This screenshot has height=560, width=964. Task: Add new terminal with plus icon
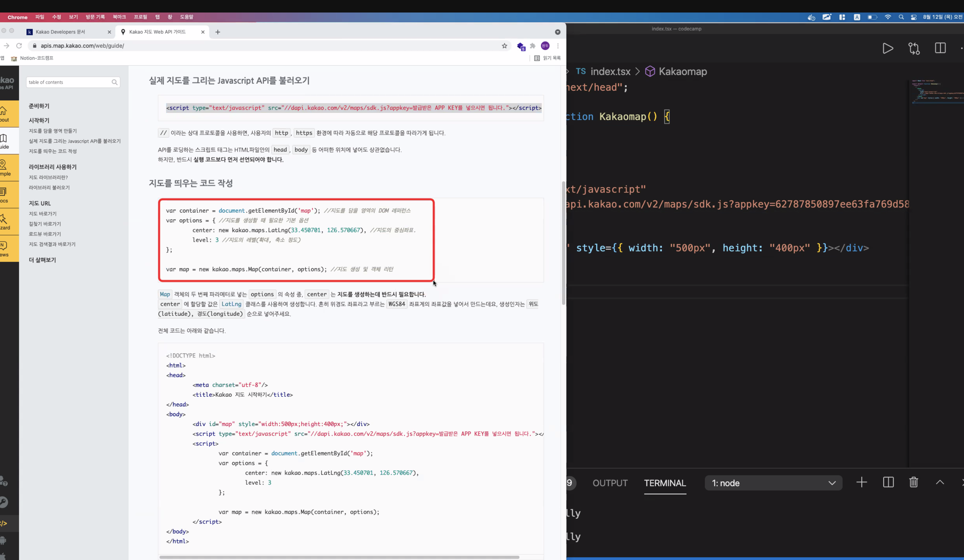click(x=861, y=483)
